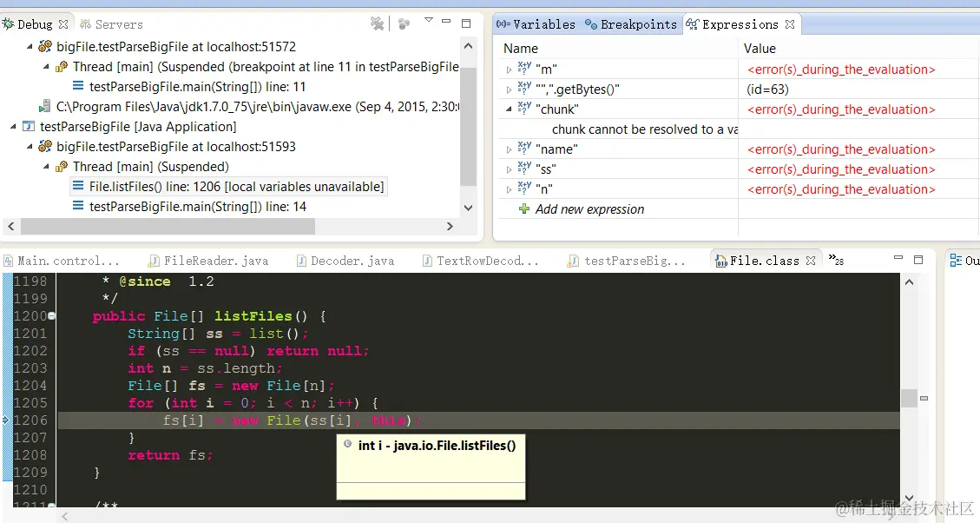Click the Value column header

(760, 49)
